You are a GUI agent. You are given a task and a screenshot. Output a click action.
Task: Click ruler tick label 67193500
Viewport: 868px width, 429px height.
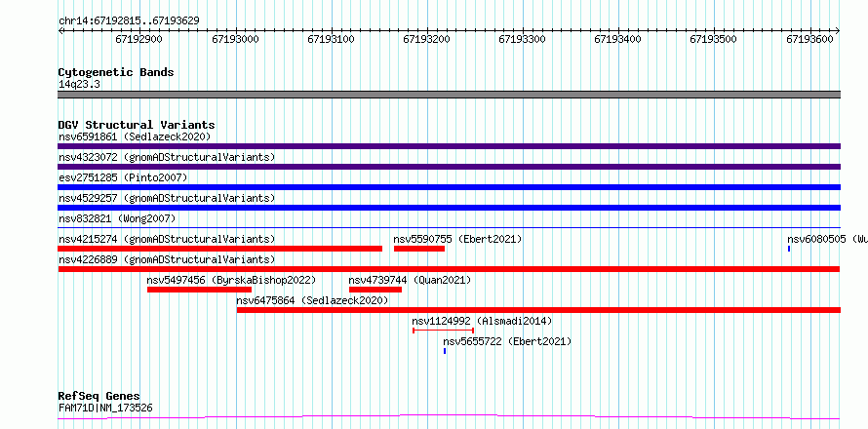(714, 39)
